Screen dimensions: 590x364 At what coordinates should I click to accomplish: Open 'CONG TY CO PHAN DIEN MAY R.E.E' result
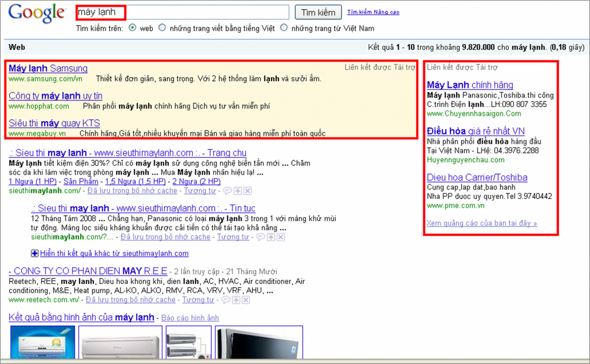[88, 271]
